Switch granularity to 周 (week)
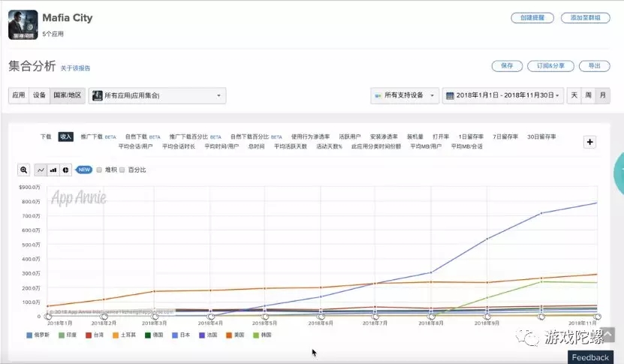The height and width of the screenshot is (364, 624). click(589, 95)
